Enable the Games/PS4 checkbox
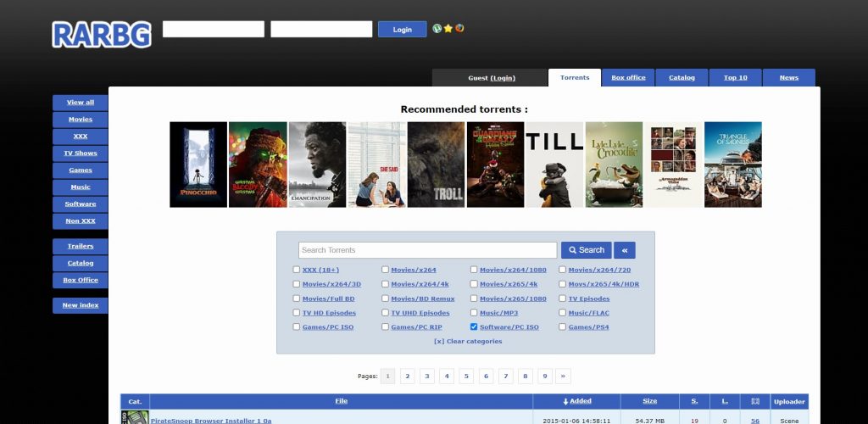 [563, 327]
